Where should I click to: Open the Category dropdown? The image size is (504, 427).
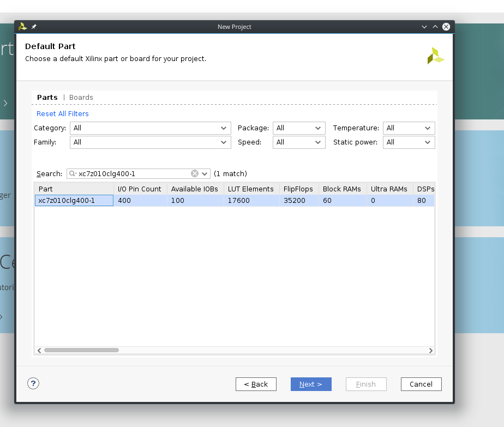tap(150, 128)
